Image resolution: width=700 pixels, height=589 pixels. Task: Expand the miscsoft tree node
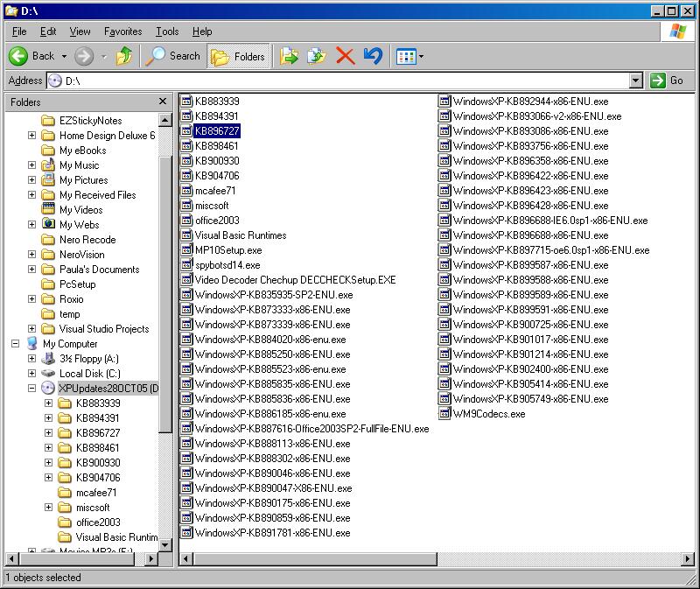[x=49, y=508]
